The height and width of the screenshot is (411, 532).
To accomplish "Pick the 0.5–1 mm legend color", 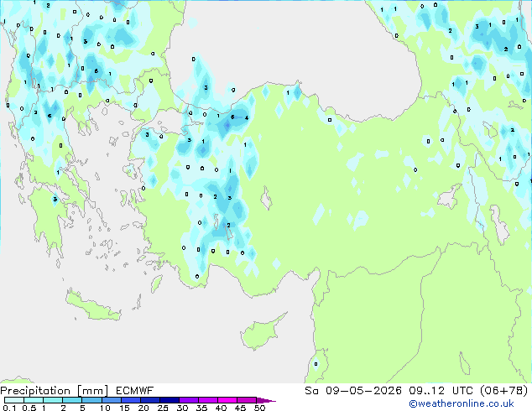I will pos(34,400).
